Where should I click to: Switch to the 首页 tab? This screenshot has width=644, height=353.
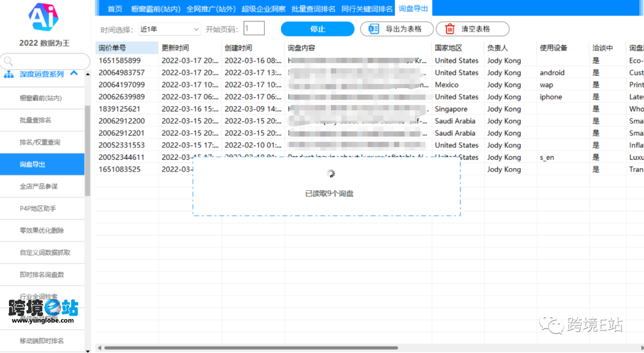[x=115, y=8]
